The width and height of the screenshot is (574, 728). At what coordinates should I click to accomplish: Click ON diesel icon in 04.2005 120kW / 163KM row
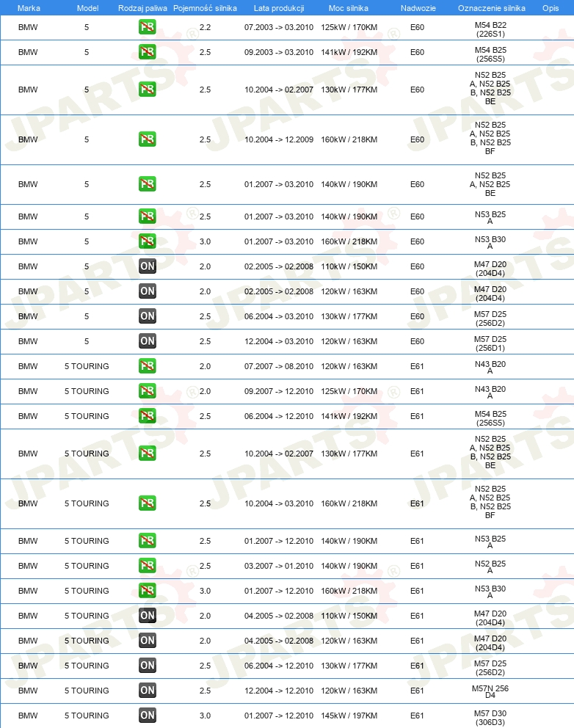(x=148, y=640)
